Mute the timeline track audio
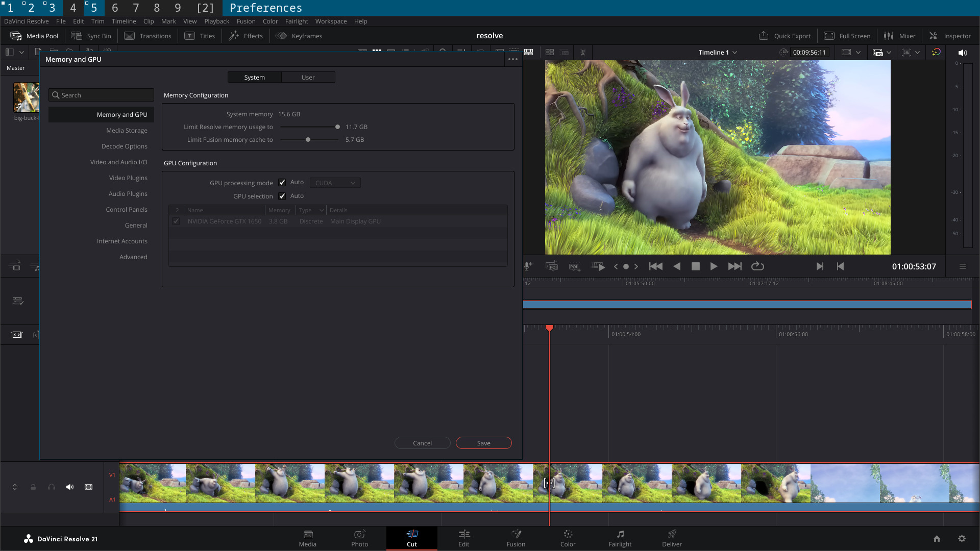Viewport: 980px width, 551px height. (70, 487)
